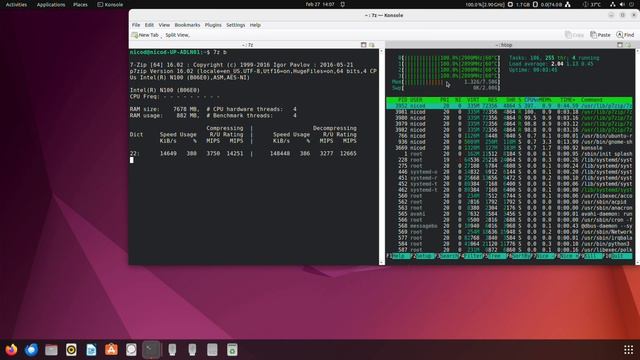The image size is (640, 360).
Task: Click the Find toolbar button
Action: pyautogui.click(x=625, y=35)
